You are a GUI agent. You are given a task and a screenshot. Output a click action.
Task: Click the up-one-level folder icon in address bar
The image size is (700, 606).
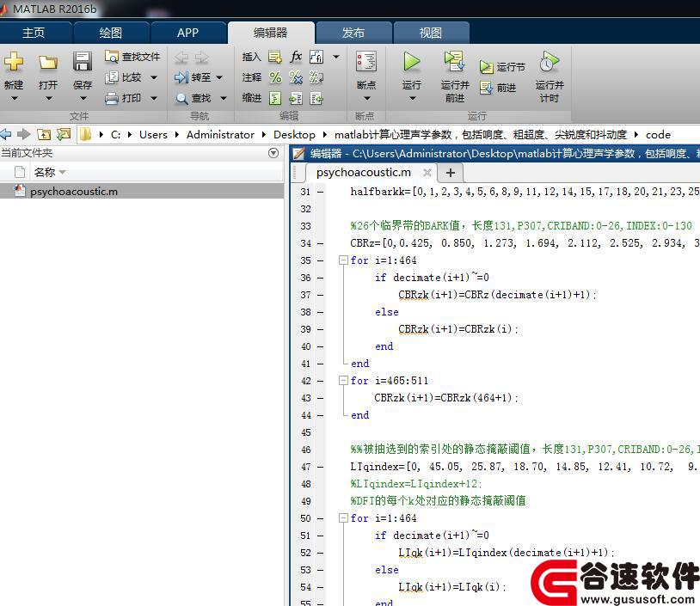tap(44, 134)
